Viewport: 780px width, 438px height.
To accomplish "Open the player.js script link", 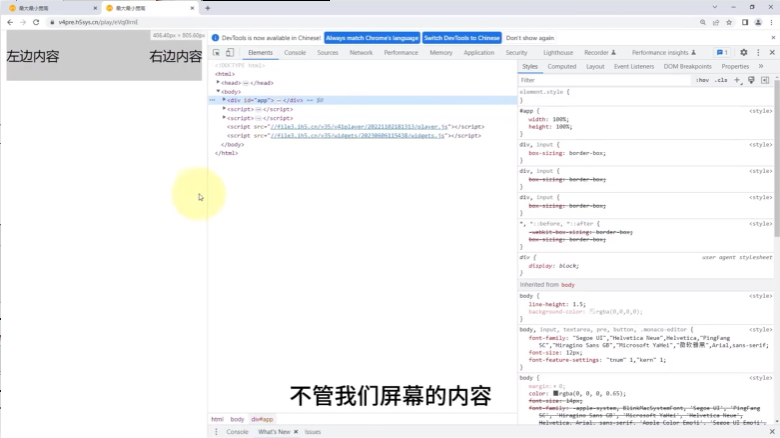I will (359, 126).
